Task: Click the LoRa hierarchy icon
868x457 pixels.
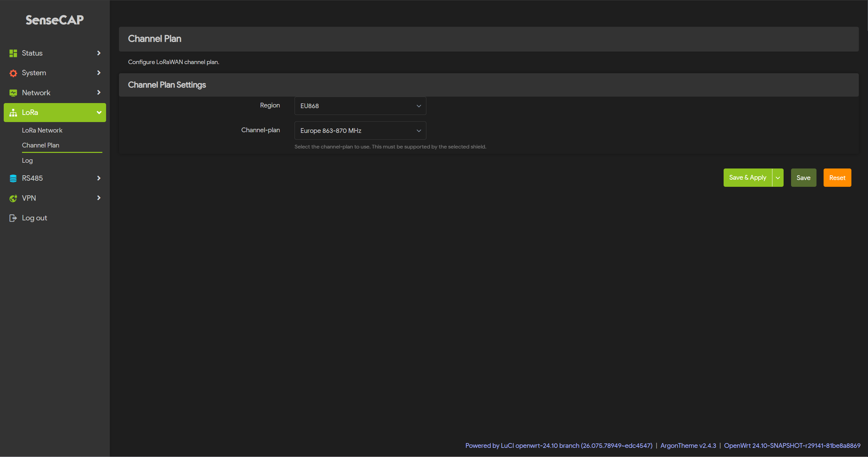Action: (13, 113)
